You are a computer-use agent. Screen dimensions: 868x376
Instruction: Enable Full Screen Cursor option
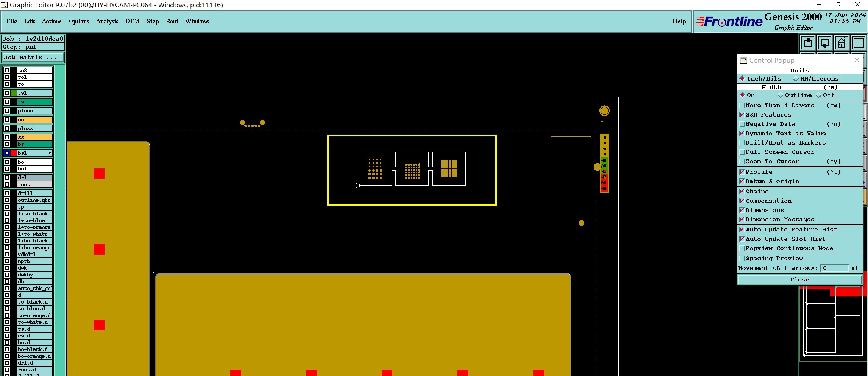pyautogui.click(x=742, y=152)
